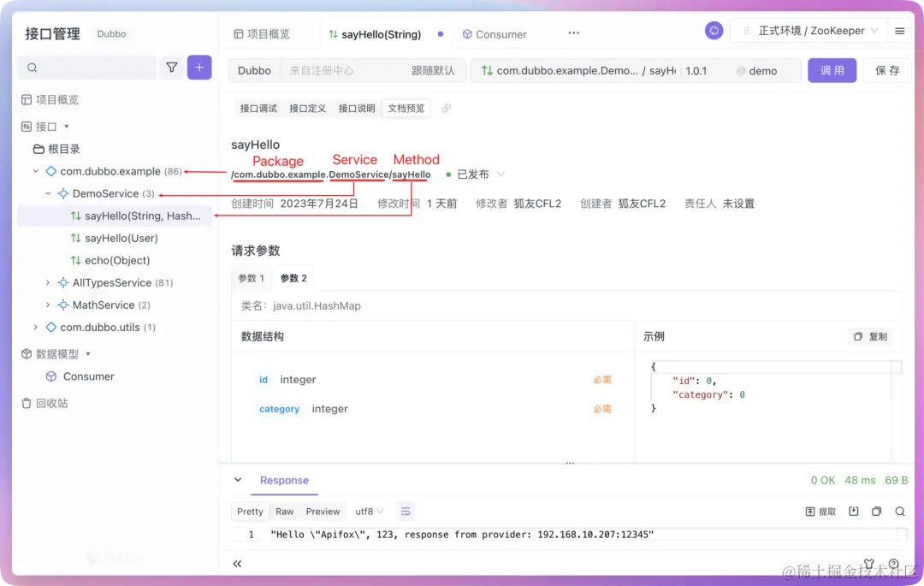Click the line-wrap icon next to utf8

[405, 511]
